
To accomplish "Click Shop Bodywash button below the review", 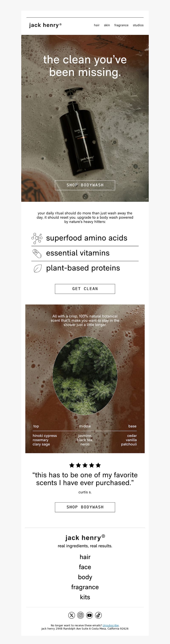I will (85, 507).
